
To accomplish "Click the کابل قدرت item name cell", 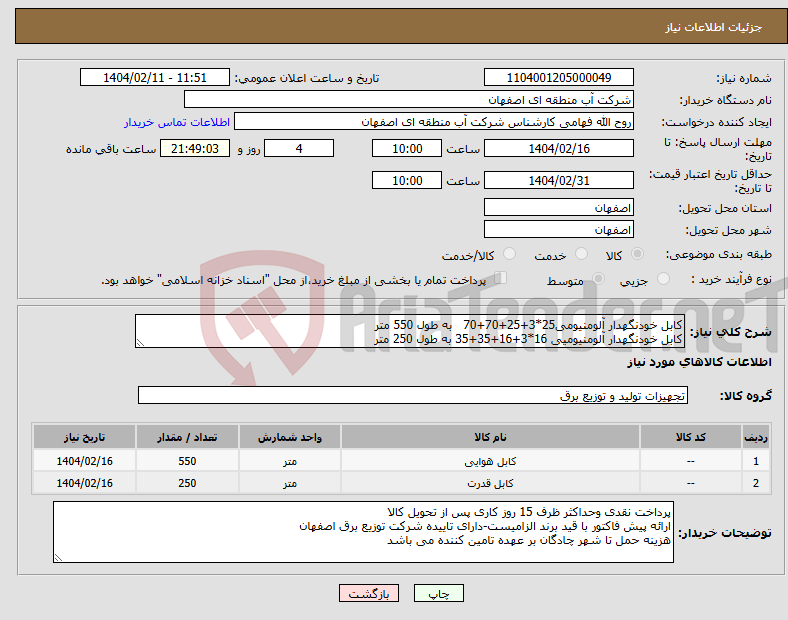I will coord(490,483).
